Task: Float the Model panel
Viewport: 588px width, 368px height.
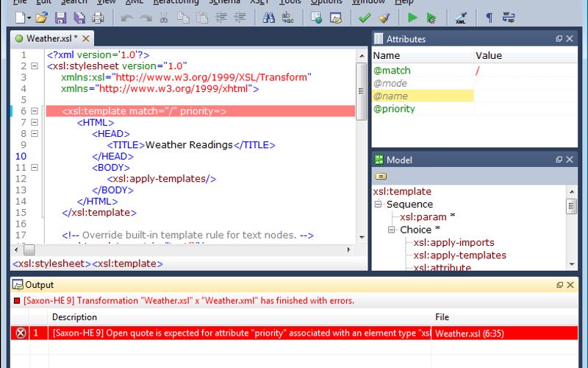Action: point(559,160)
